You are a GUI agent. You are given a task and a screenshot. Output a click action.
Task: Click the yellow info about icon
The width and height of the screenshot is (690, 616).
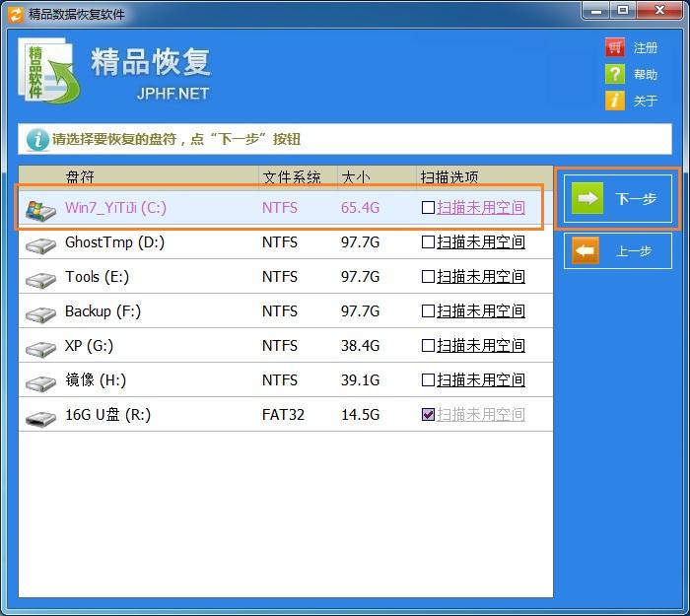coord(615,101)
